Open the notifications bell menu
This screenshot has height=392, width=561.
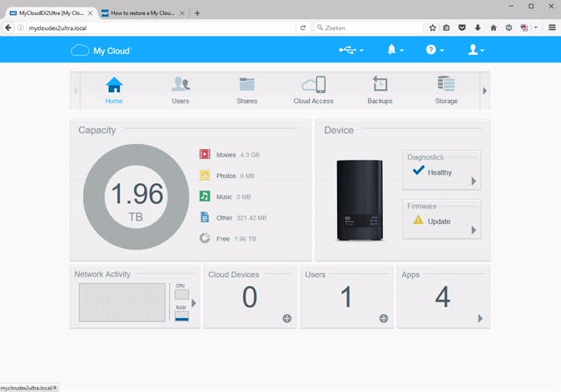(x=395, y=50)
